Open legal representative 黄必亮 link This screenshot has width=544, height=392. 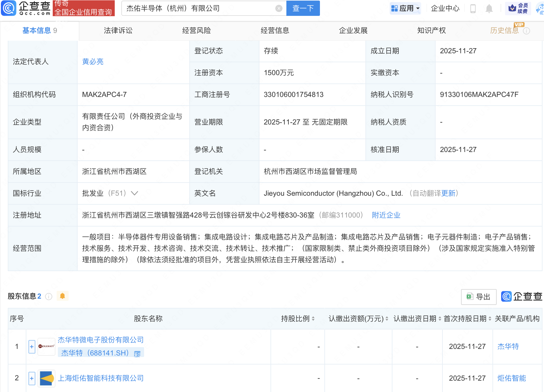pos(93,62)
